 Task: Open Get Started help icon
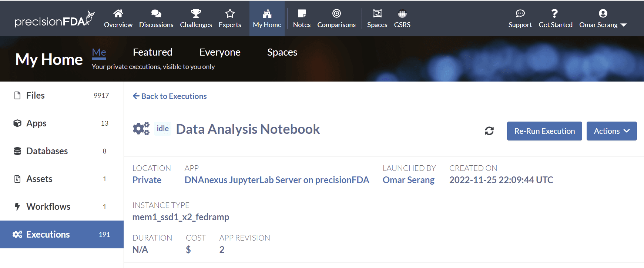[x=555, y=14]
